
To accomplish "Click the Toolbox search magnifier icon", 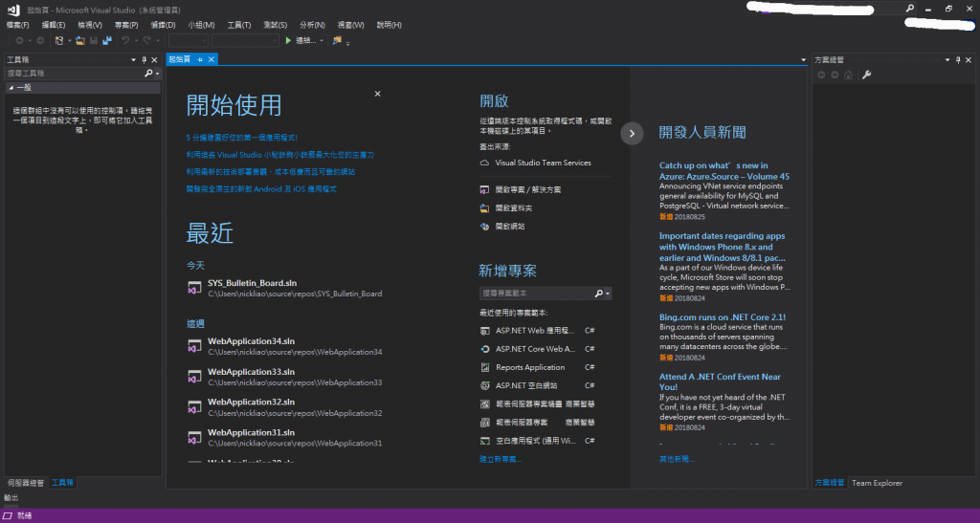I will (148, 73).
